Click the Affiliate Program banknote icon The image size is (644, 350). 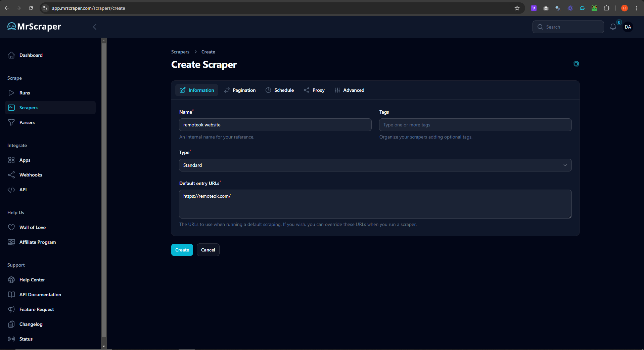coord(11,242)
